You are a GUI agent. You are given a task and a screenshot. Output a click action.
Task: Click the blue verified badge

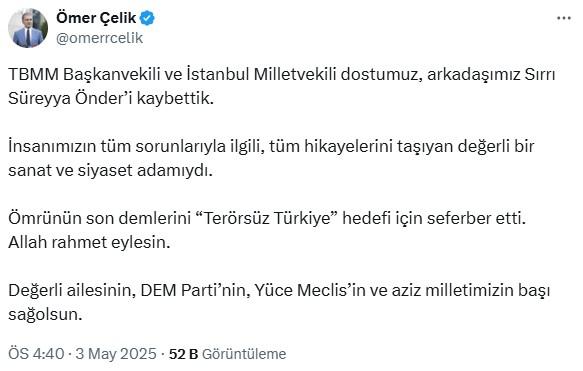tap(147, 18)
